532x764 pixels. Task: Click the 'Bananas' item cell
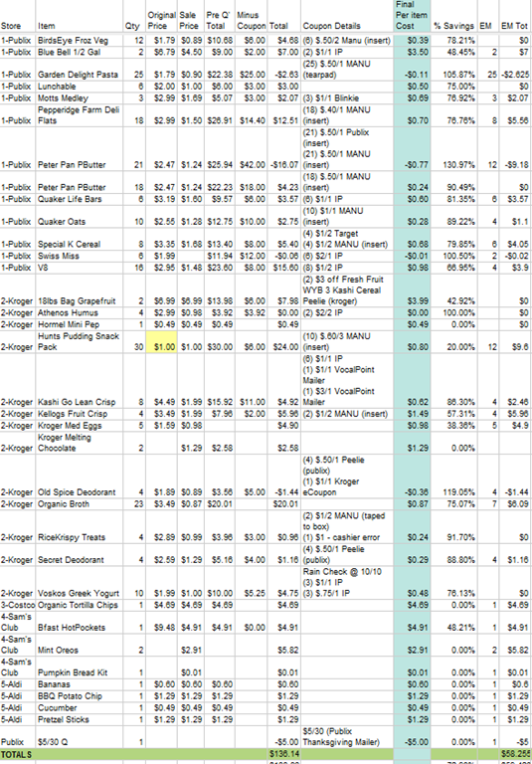(x=80, y=684)
